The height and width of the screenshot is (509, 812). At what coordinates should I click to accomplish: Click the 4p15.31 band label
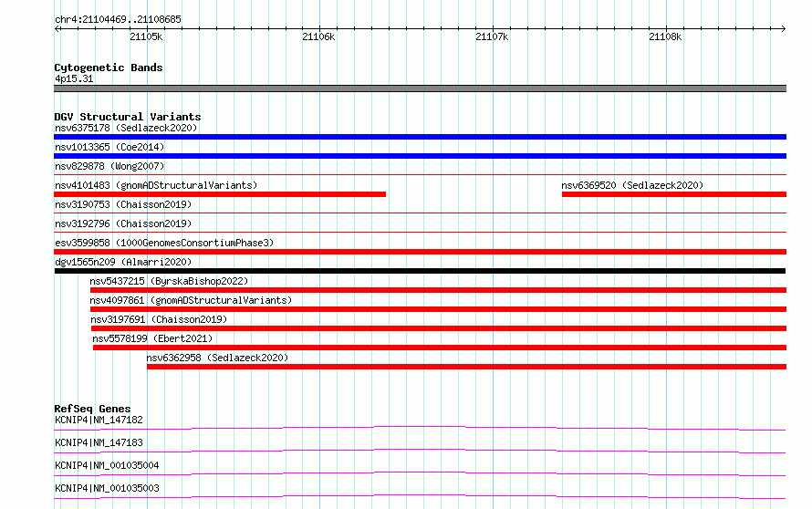(74, 78)
